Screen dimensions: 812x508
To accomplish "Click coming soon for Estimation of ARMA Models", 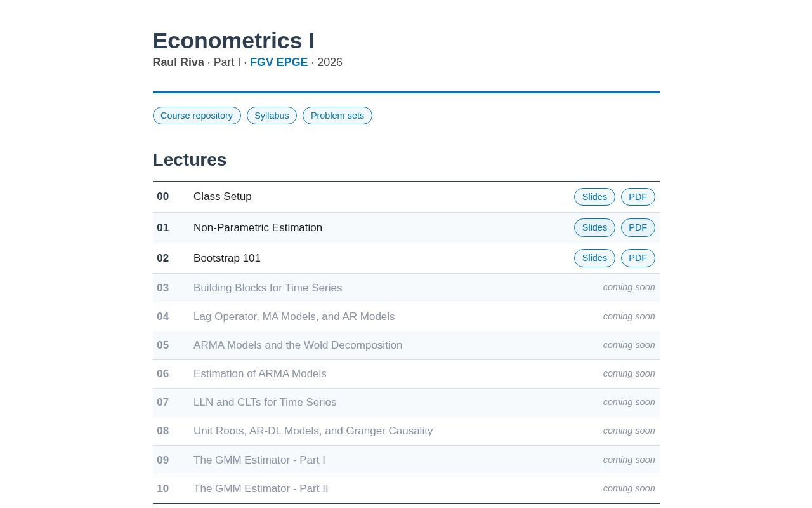I will [629, 373].
